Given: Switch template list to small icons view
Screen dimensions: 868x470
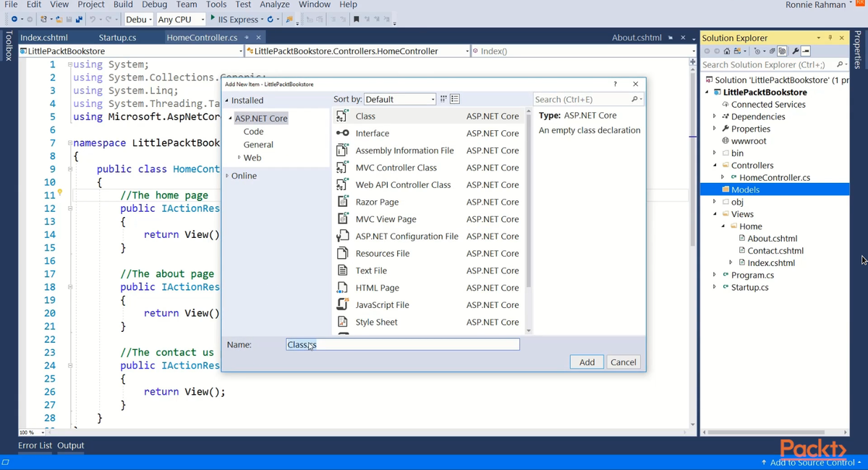Looking at the screenshot, I should (443, 99).
